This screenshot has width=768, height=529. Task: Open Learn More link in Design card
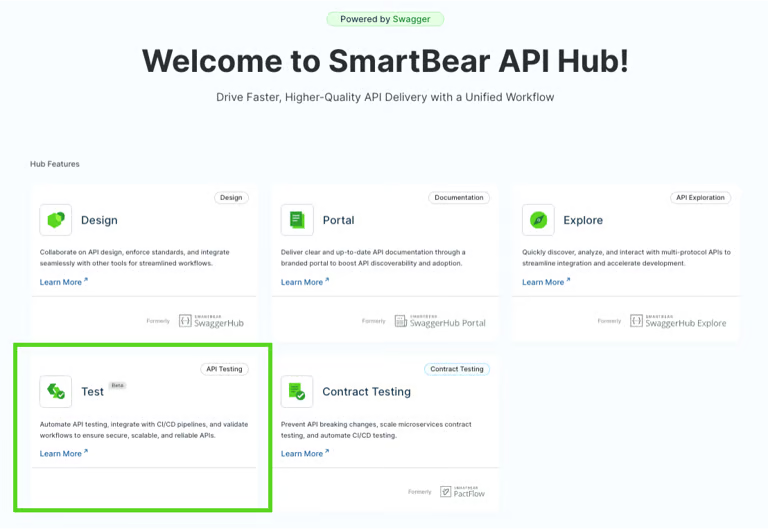point(64,282)
